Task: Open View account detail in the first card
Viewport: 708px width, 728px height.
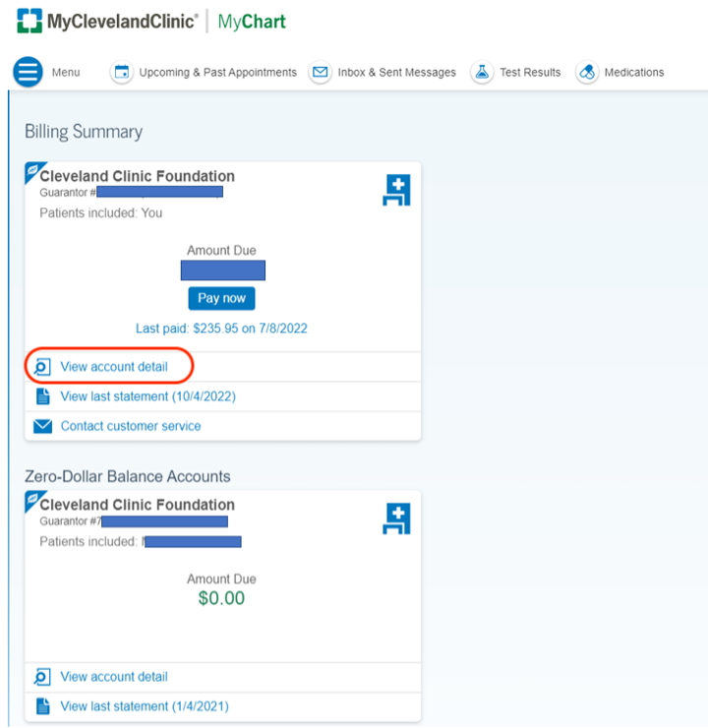Action: click(114, 367)
